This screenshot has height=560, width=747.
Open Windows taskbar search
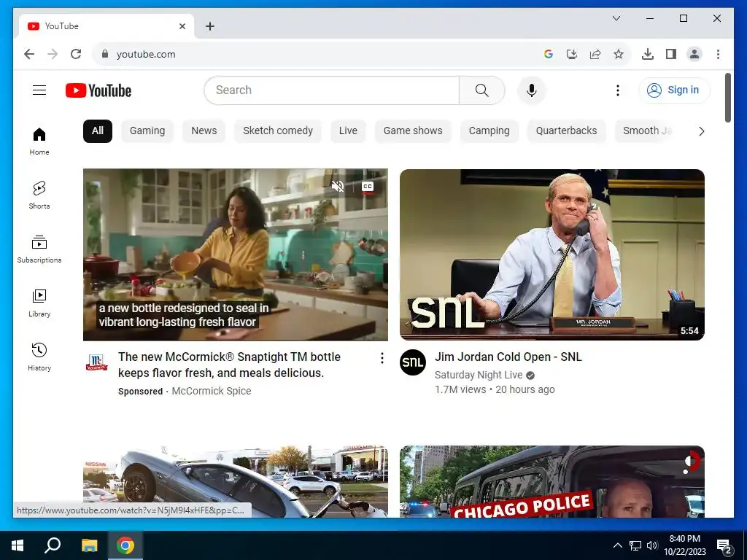click(x=53, y=545)
